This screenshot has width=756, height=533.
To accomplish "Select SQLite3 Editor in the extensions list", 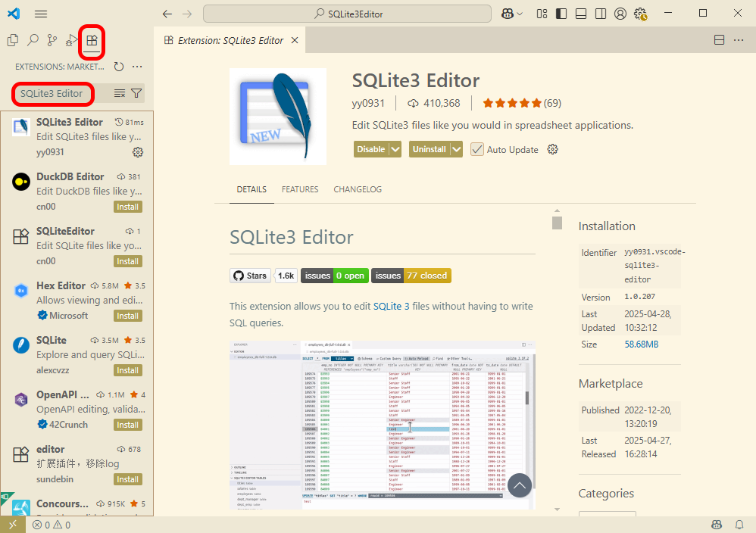I will pos(77,137).
